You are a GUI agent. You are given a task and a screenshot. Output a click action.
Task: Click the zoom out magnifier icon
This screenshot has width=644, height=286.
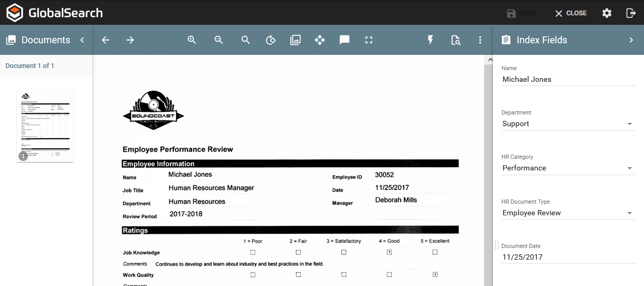[x=219, y=40]
